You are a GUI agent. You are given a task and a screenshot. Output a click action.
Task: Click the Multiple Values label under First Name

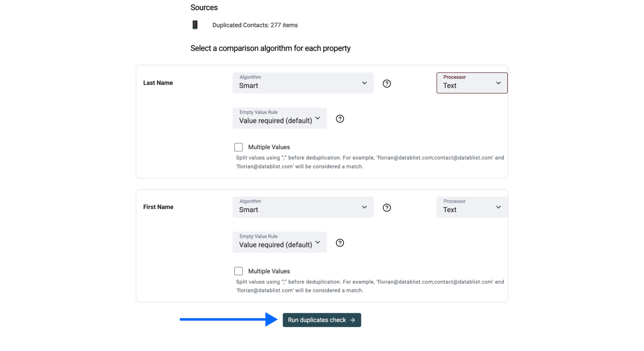tap(269, 271)
